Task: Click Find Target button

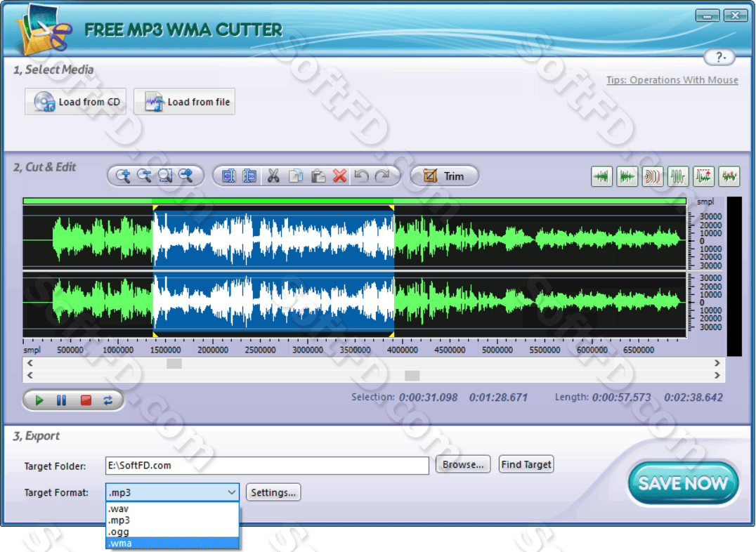Action: 526,464
